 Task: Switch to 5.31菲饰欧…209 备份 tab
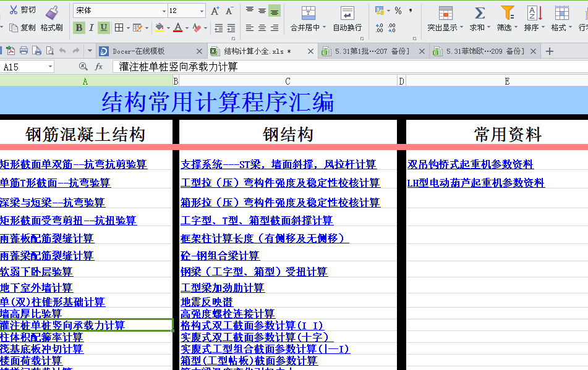(x=485, y=51)
